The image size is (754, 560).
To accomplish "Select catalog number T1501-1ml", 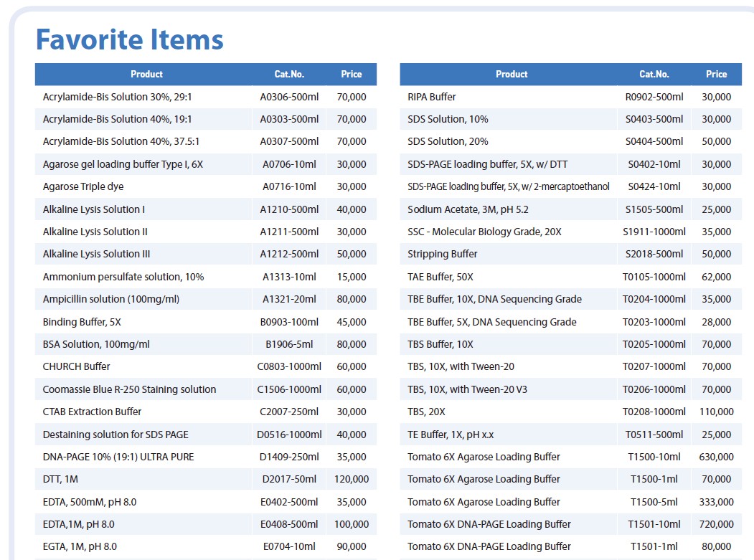I will pos(654,546).
